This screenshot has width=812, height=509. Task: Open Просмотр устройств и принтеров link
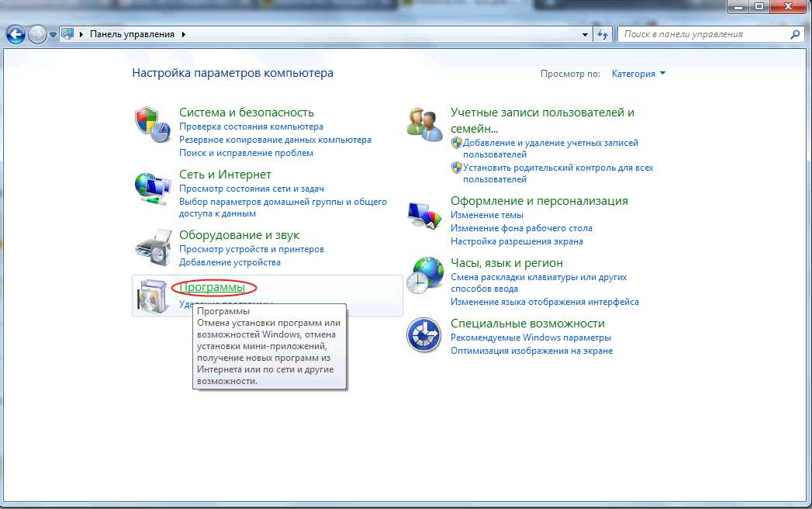point(252,249)
